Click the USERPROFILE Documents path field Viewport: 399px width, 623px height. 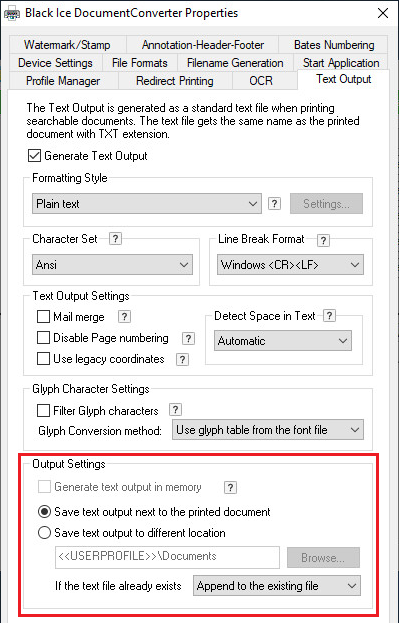pyautogui.click(x=167, y=557)
